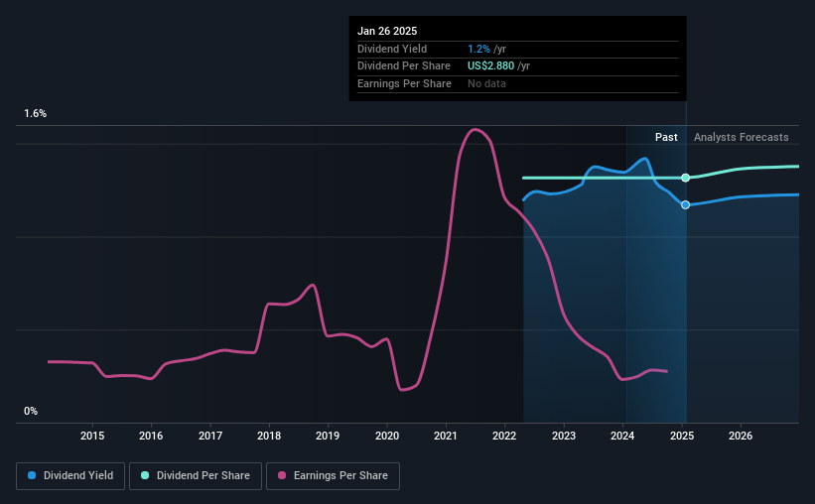Click the blue Dividend Yield legend dot
This screenshot has height=504, width=815.
(32, 475)
